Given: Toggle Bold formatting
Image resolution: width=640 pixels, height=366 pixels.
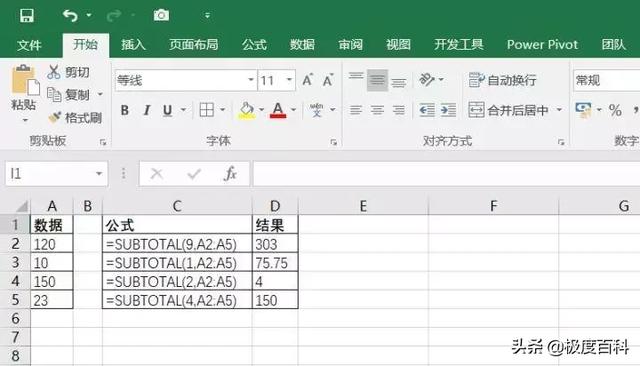Looking at the screenshot, I should [125, 110].
